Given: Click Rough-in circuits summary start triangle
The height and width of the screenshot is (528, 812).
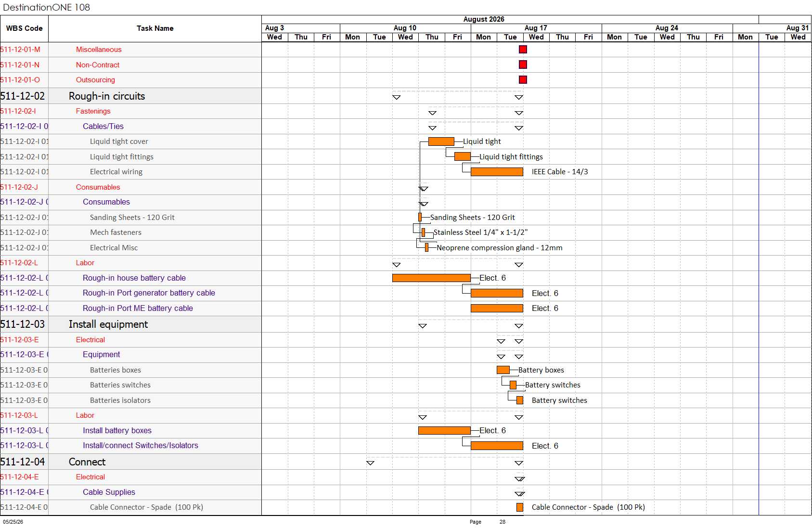Looking at the screenshot, I should [396, 97].
